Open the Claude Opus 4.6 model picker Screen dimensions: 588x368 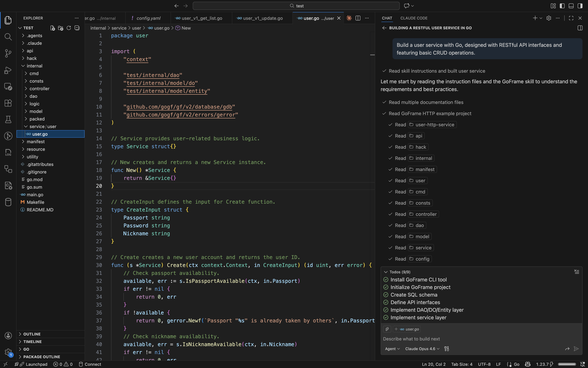tap(422, 349)
